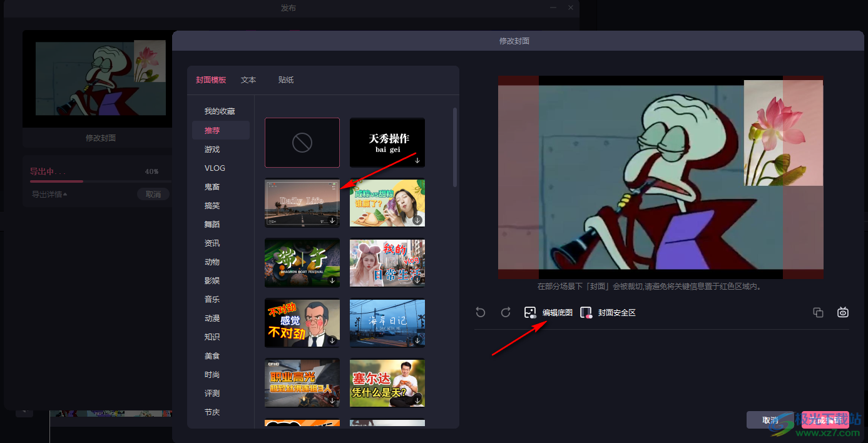
Task: Cancel the export in the publish window
Action: click(153, 194)
